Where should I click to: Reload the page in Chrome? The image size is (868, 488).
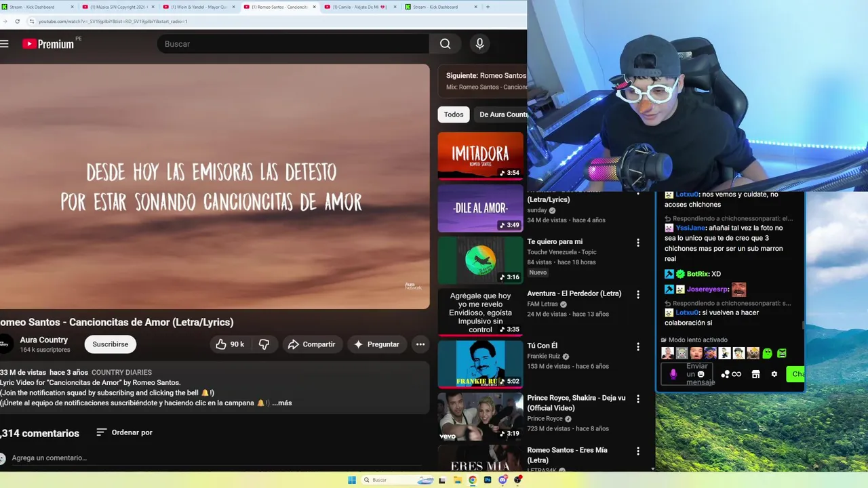tap(17, 21)
